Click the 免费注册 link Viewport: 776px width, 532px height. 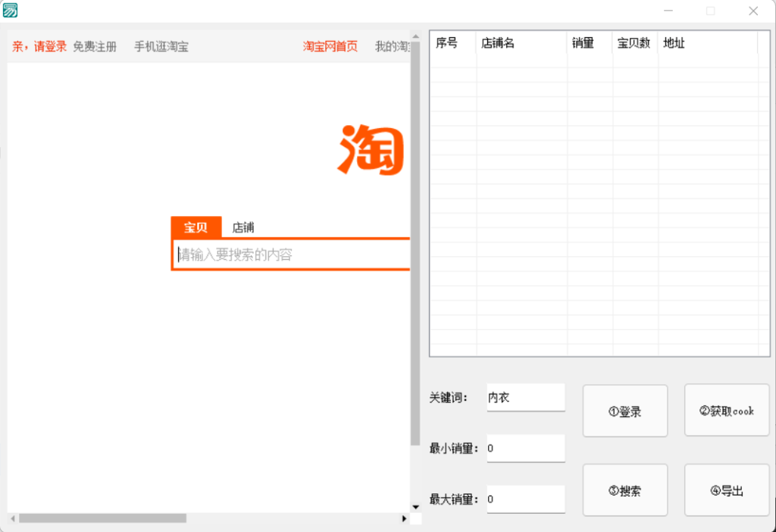(x=95, y=46)
